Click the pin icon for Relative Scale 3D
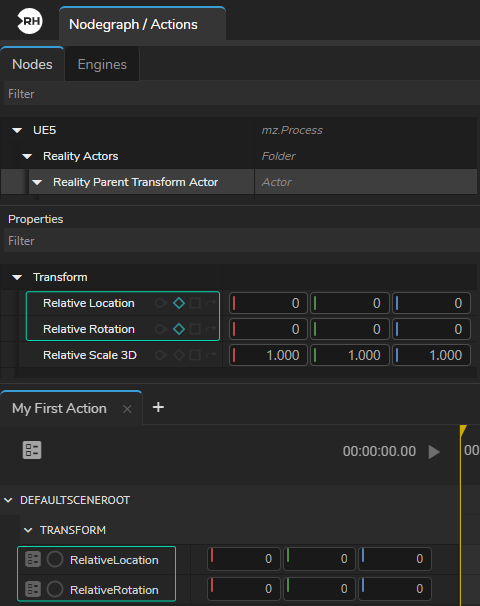This screenshot has width=480, height=606. coord(161,355)
